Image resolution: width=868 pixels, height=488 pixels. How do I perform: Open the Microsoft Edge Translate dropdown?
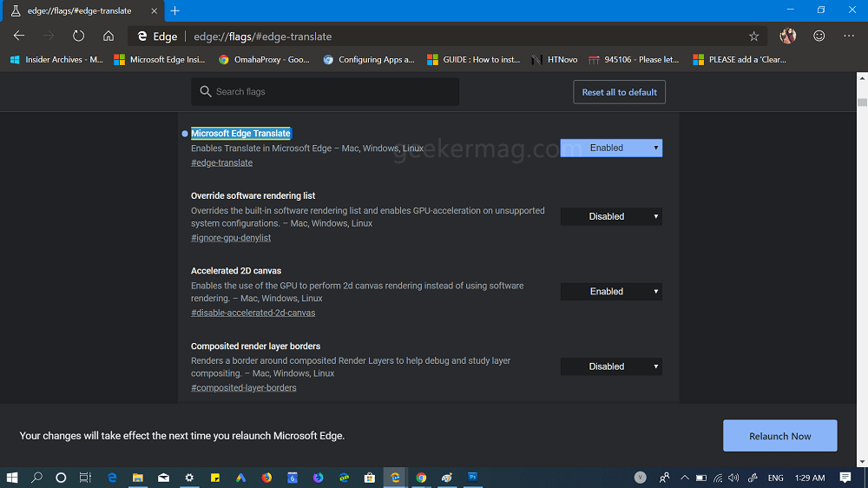[x=611, y=148]
